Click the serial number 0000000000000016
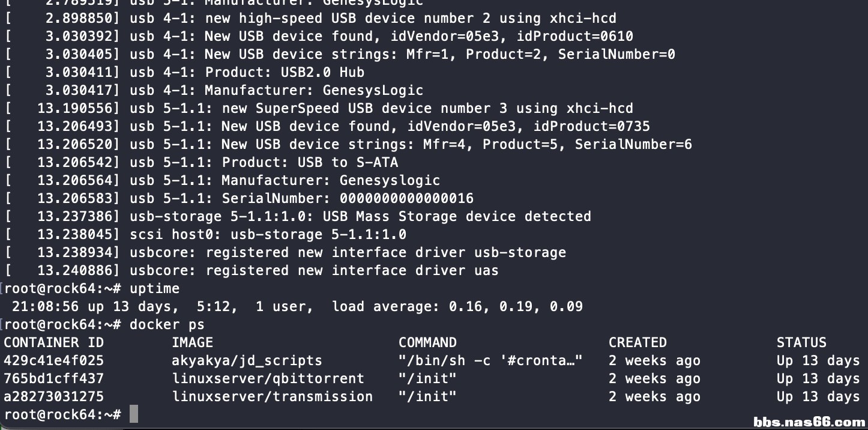The image size is (868, 430). click(406, 198)
